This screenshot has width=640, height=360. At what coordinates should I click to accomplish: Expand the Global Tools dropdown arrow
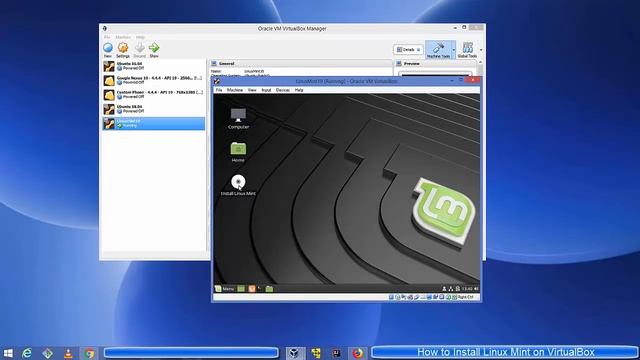click(x=481, y=50)
